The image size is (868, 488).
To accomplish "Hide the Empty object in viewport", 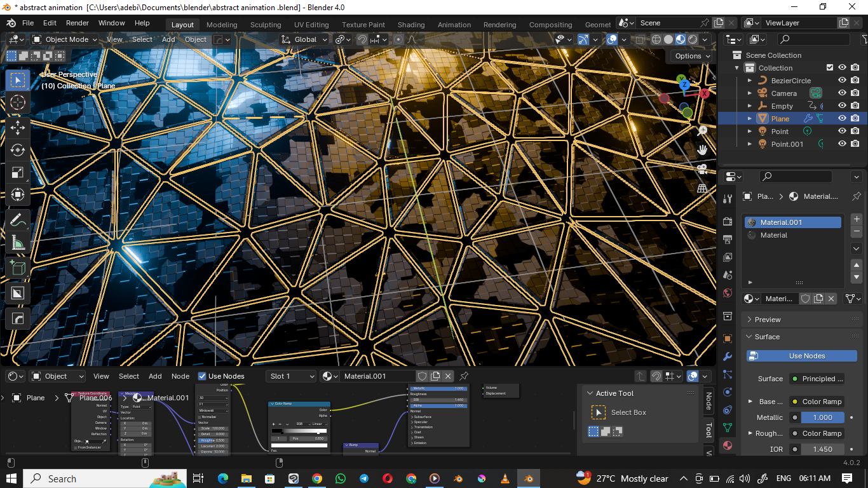I will coord(842,106).
